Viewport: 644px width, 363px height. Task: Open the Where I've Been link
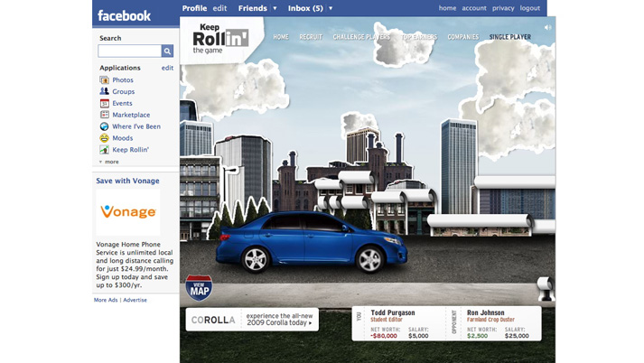(x=136, y=126)
